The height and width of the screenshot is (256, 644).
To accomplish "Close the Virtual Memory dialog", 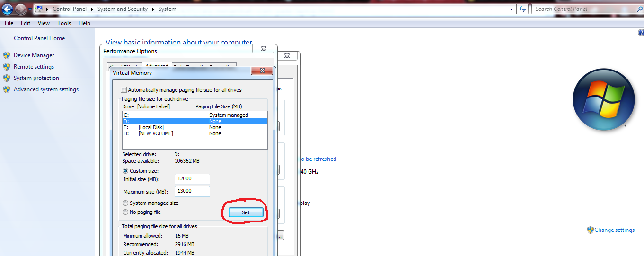I will click(x=262, y=71).
